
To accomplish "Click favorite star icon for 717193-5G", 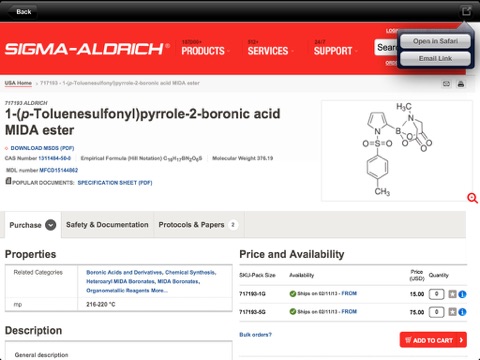I will (452, 312).
